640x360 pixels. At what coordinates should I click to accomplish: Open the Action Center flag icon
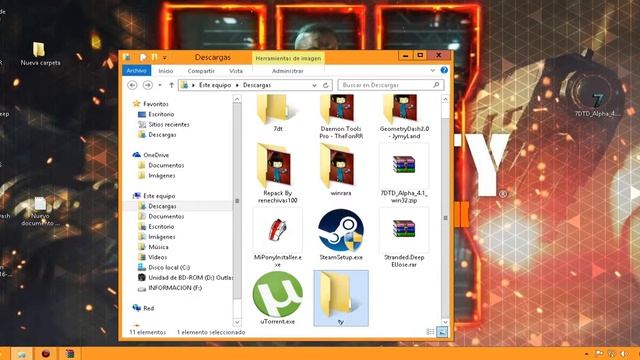[599, 353]
